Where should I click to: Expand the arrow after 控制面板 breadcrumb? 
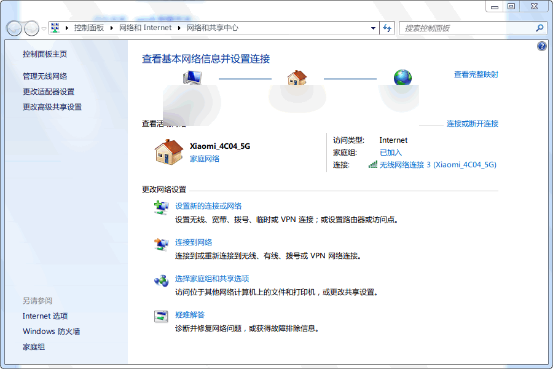(112, 28)
